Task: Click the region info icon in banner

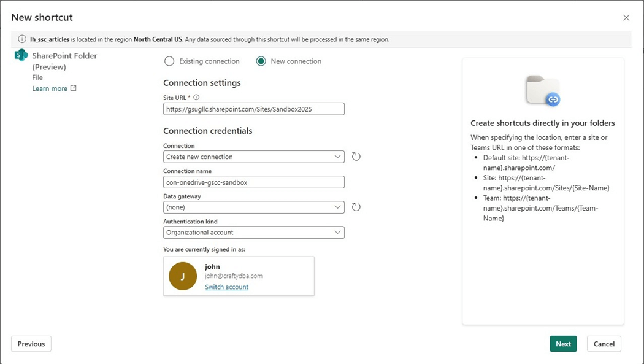Action: click(22, 39)
